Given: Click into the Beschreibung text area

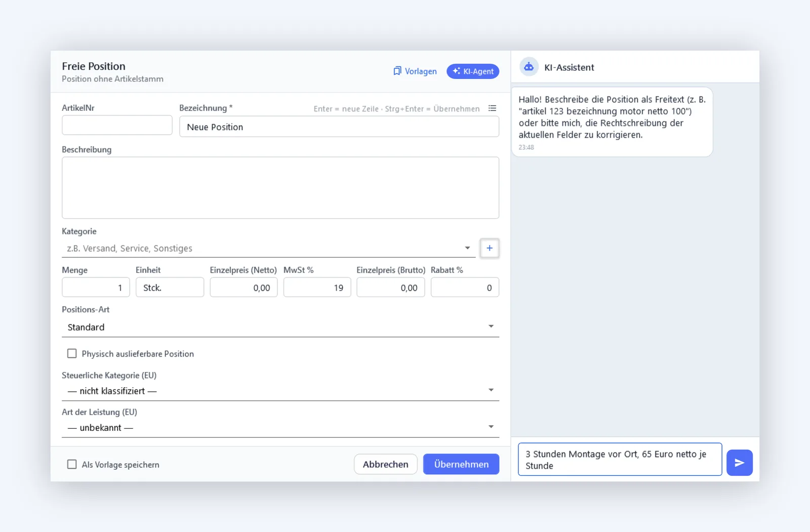Looking at the screenshot, I should [280, 188].
